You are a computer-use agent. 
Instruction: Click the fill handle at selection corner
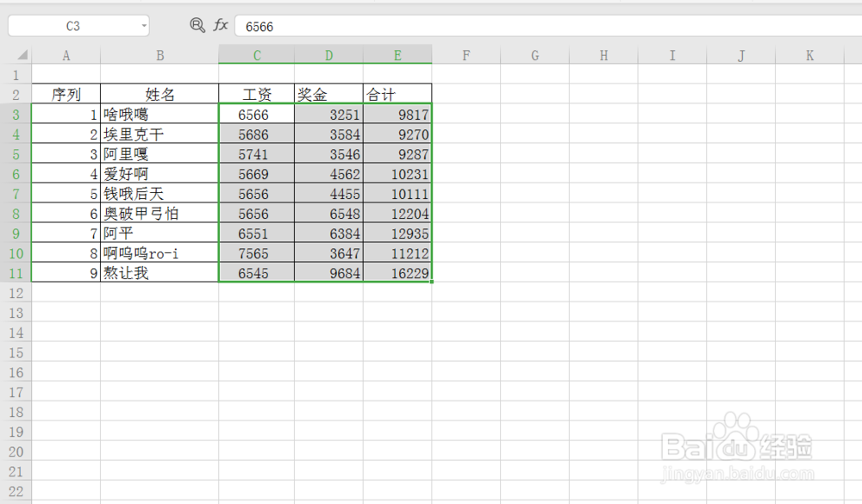[x=432, y=282]
